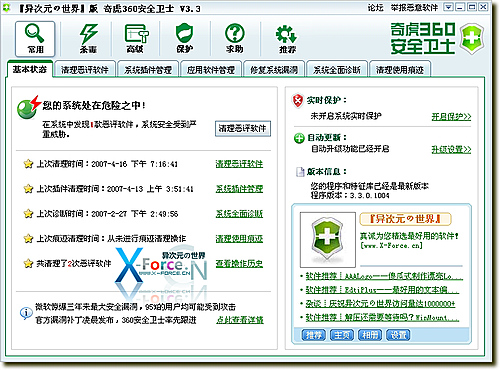
Task: Click the text 自动升级功能已经开启
Action: coord(350,149)
